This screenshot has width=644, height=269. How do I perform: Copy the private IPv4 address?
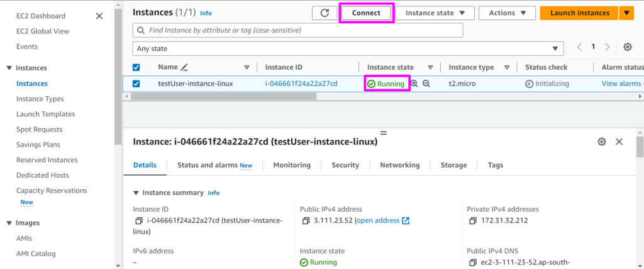(473, 221)
